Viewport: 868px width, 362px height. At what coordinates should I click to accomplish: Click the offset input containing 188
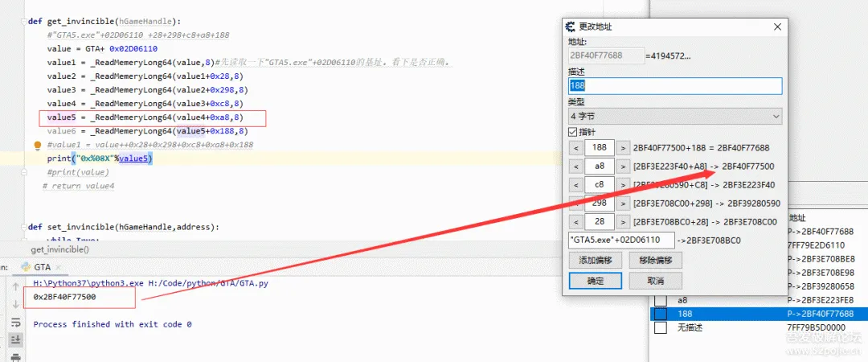(599, 148)
